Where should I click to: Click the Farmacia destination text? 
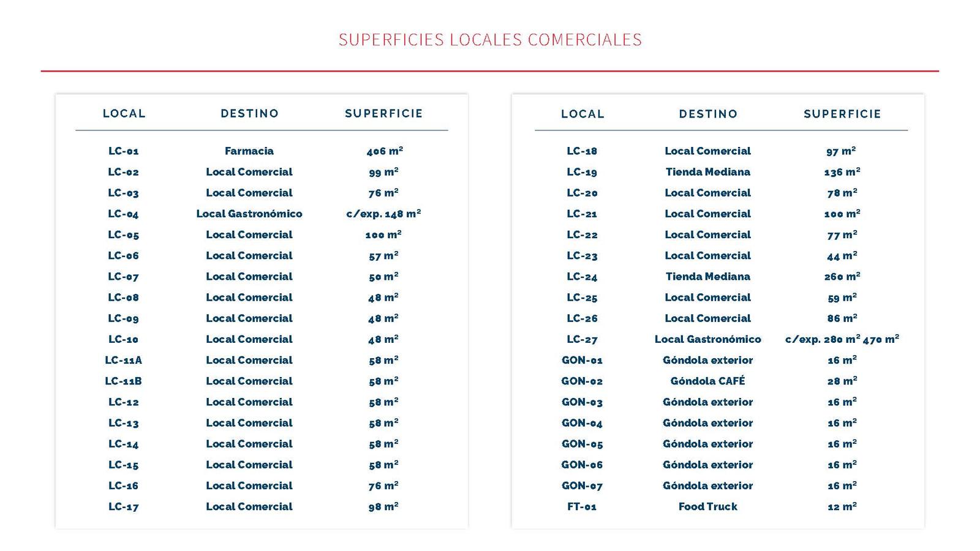click(249, 151)
